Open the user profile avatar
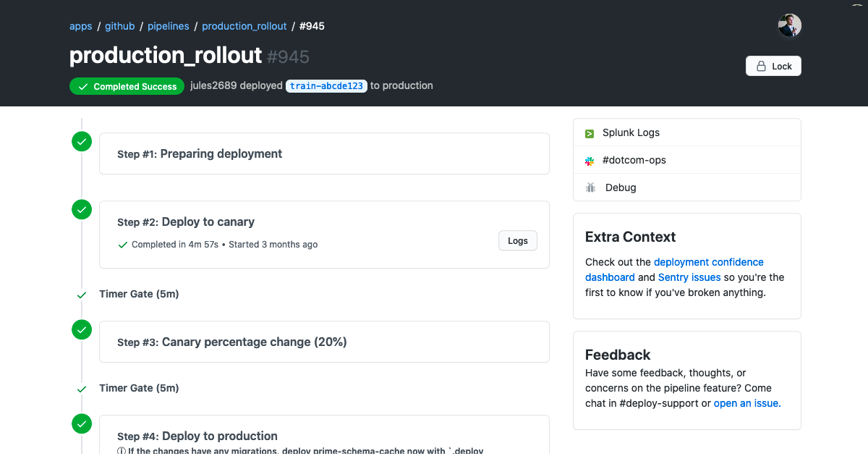The height and width of the screenshot is (456, 868). [789, 26]
